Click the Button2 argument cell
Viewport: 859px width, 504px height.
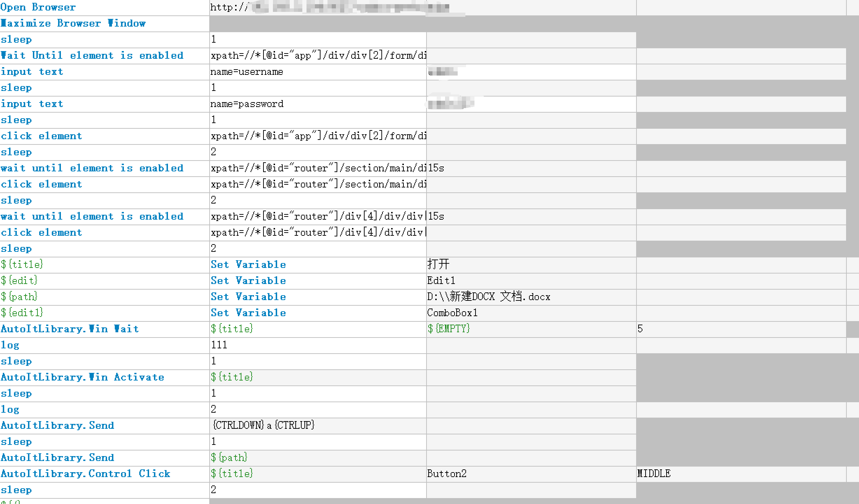447,474
